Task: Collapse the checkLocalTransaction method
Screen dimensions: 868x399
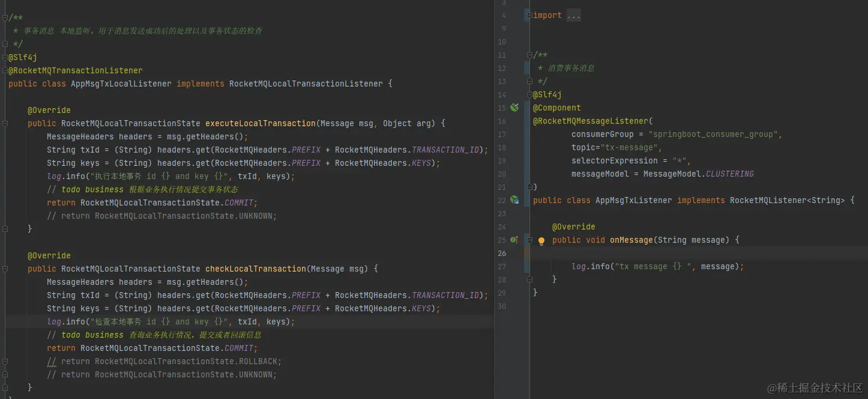Action: (x=5, y=269)
